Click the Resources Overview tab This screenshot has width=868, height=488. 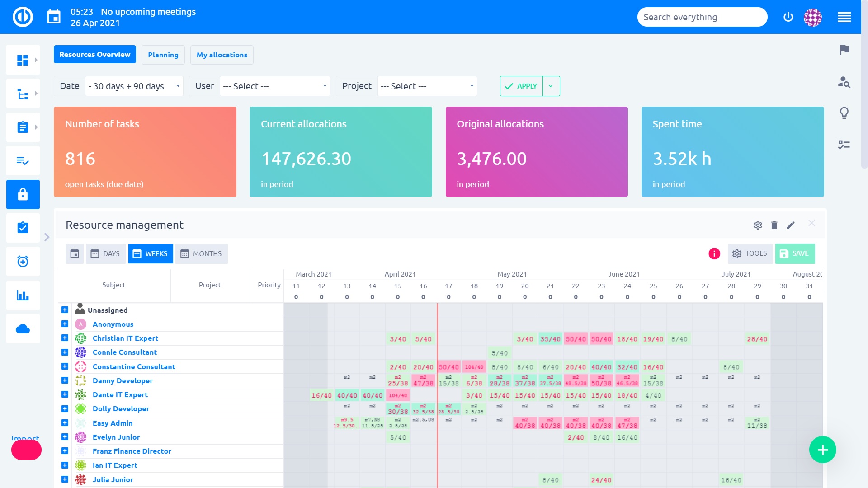click(95, 54)
